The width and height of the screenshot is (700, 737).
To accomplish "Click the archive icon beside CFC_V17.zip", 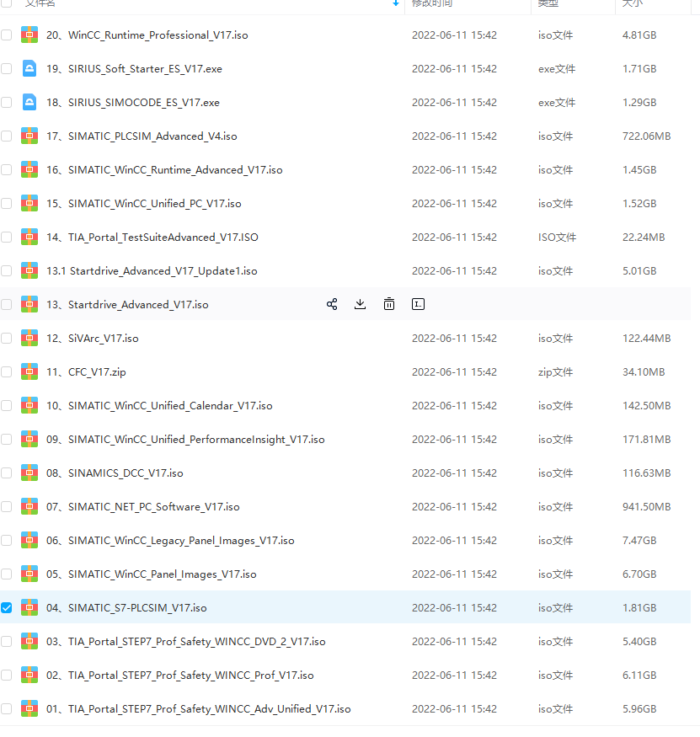I will click(x=29, y=371).
